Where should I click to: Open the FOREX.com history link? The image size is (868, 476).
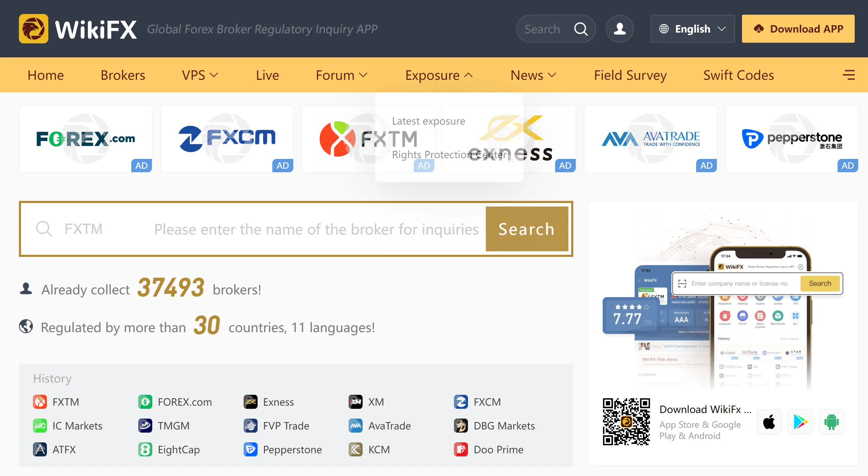[x=185, y=402]
